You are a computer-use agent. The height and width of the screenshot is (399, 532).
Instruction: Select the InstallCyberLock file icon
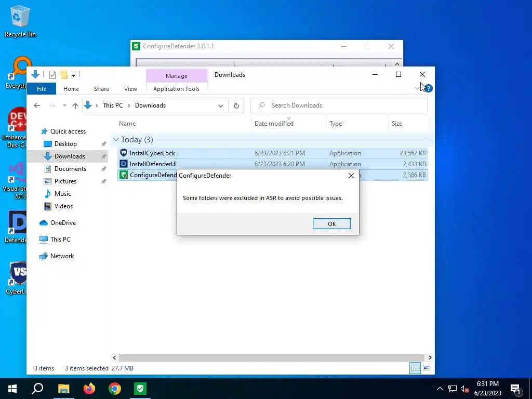pos(124,153)
